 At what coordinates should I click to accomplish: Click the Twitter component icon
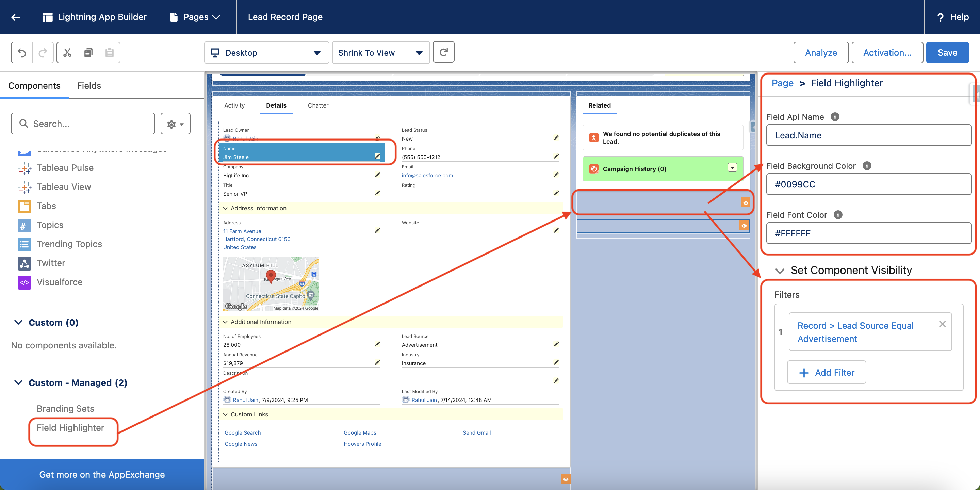pos(24,263)
